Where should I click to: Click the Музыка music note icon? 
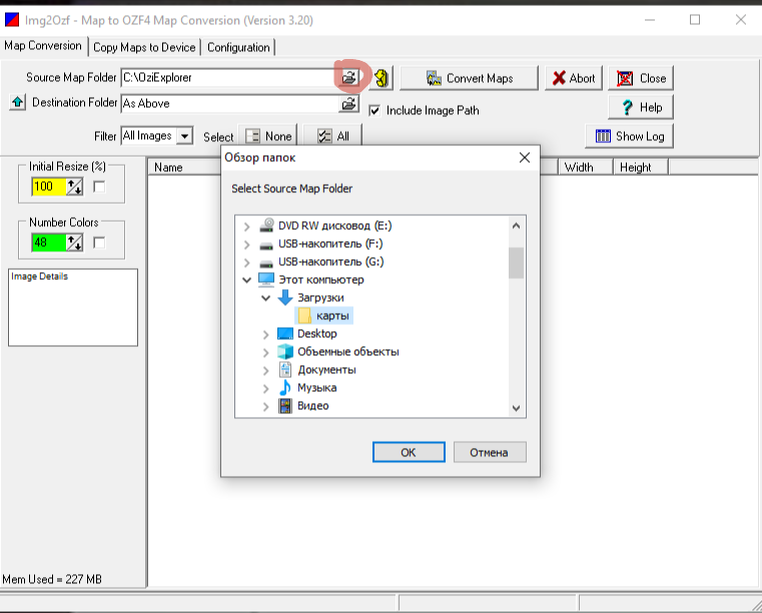click(285, 388)
